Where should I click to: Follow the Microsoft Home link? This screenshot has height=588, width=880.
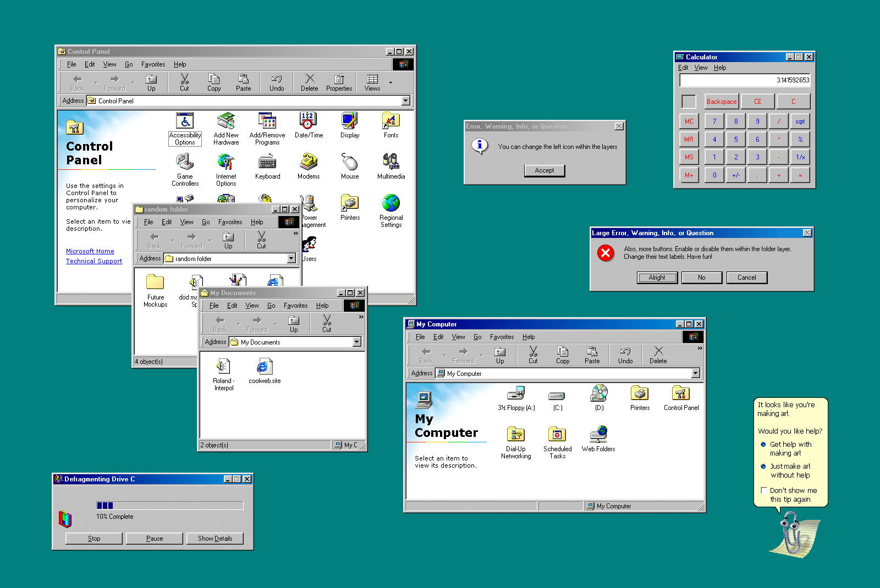[90, 251]
